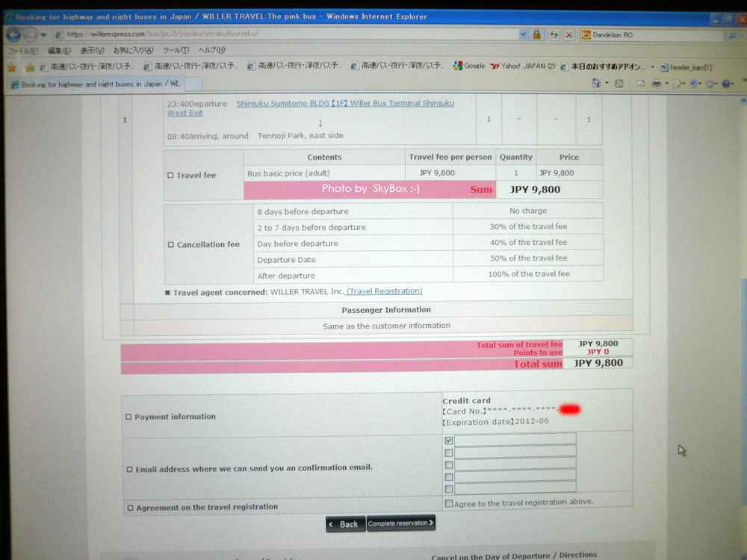Image resolution: width=747 pixels, height=560 pixels.
Task: Open a new blank tab
Action: click(x=193, y=84)
